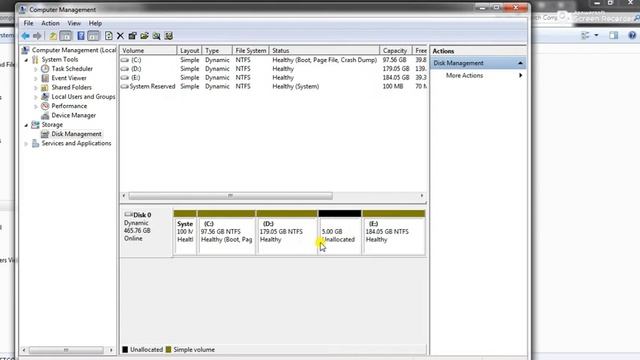Select the Disk 0 label block
Viewport: 640px width, 360px height.
[146, 232]
